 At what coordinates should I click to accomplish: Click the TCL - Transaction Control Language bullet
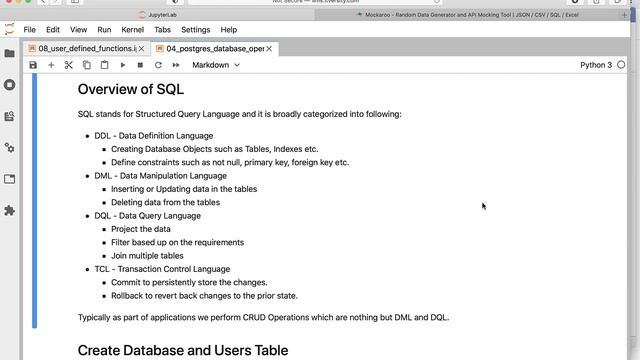click(162, 269)
